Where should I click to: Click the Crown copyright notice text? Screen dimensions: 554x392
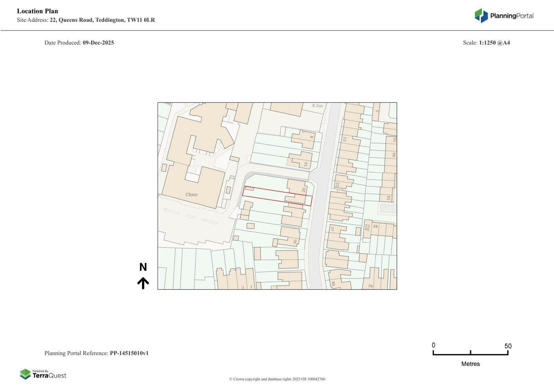277,379
